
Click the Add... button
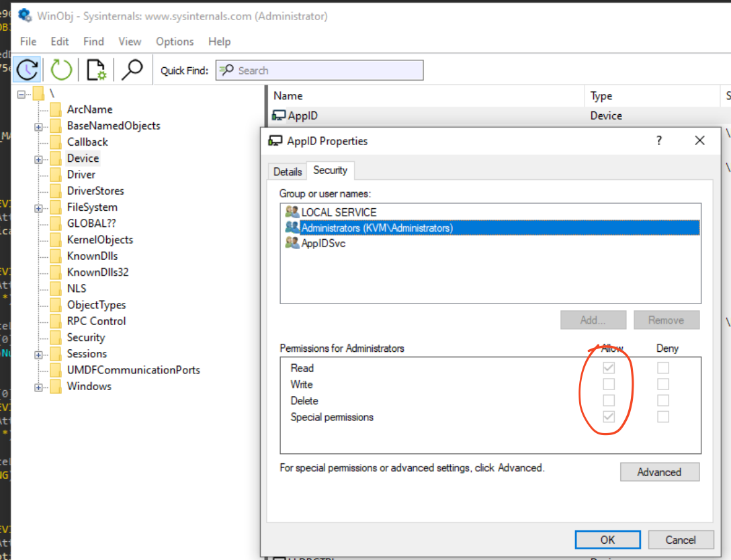[x=593, y=320]
